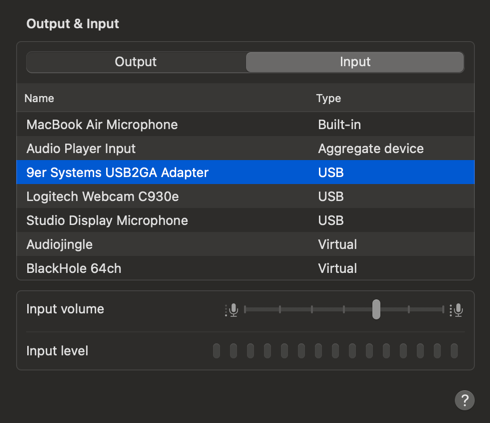Select BlackHole 64ch input device

coord(245,268)
